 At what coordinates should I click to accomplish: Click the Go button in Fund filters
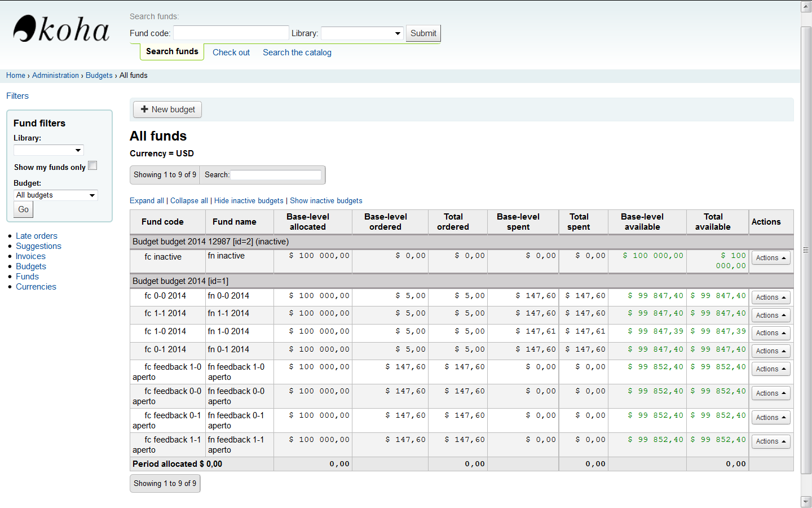click(x=23, y=209)
